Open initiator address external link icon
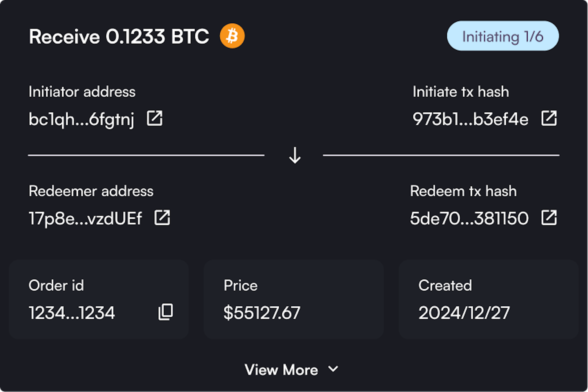This screenshot has width=588, height=392. pos(155,118)
